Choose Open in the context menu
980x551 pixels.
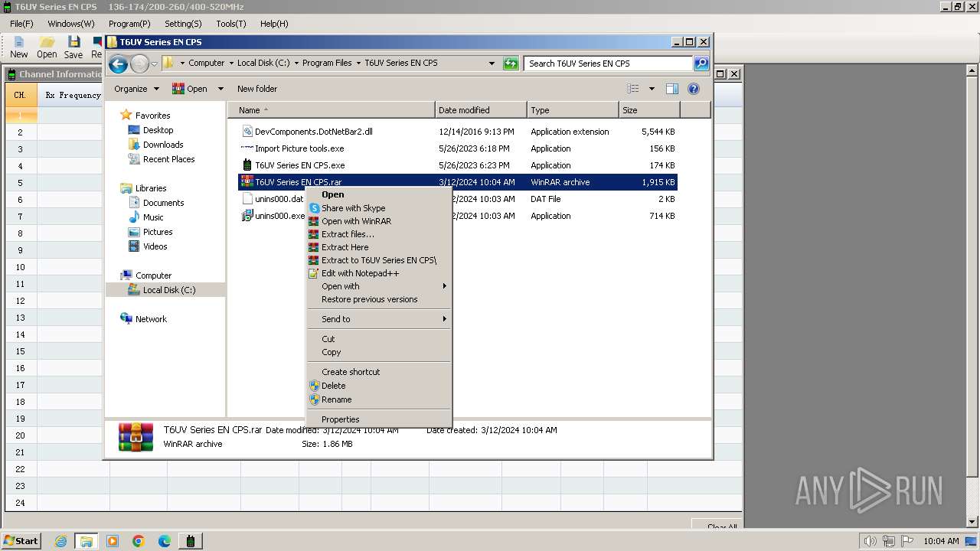[378, 194]
